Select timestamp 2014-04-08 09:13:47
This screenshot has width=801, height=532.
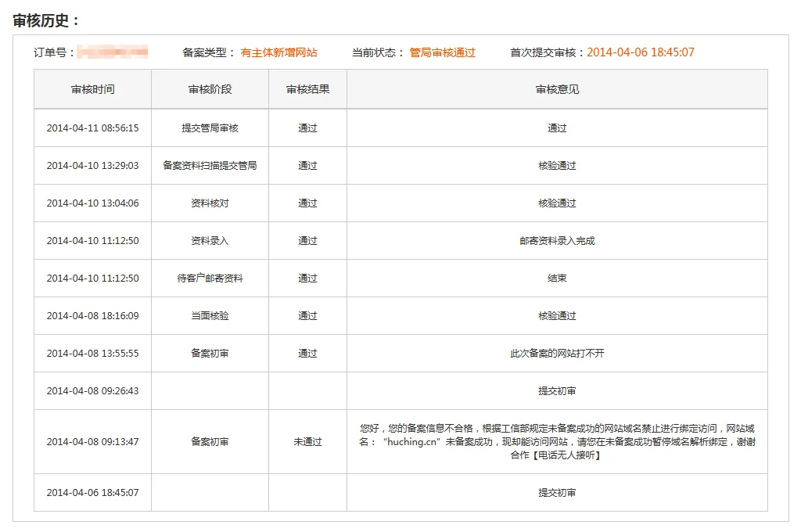click(x=92, y=442)
